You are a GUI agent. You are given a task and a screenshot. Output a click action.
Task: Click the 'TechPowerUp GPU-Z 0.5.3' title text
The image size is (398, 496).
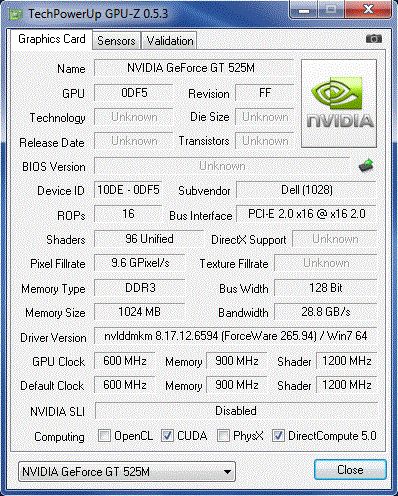click(x=98, y=14)
